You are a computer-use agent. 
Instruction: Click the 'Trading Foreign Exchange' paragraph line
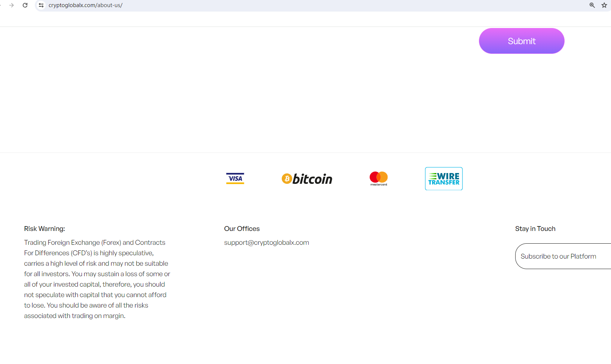point(95,243)
